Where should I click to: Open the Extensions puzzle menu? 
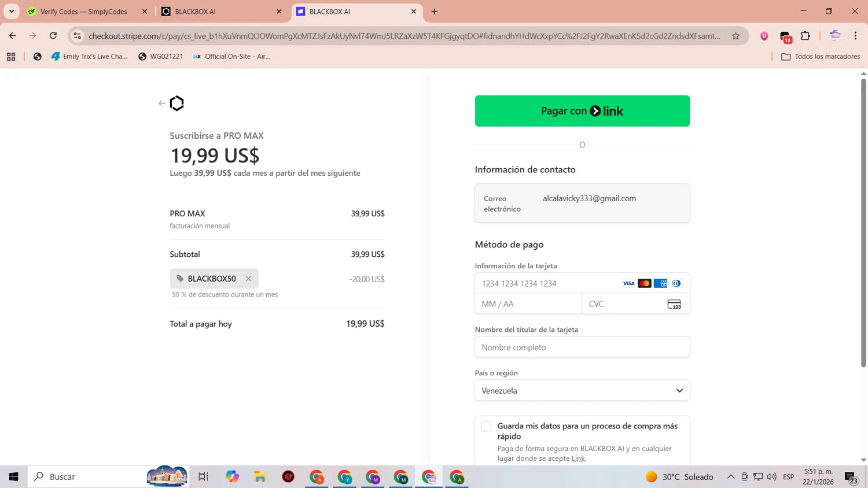point(806,36)
